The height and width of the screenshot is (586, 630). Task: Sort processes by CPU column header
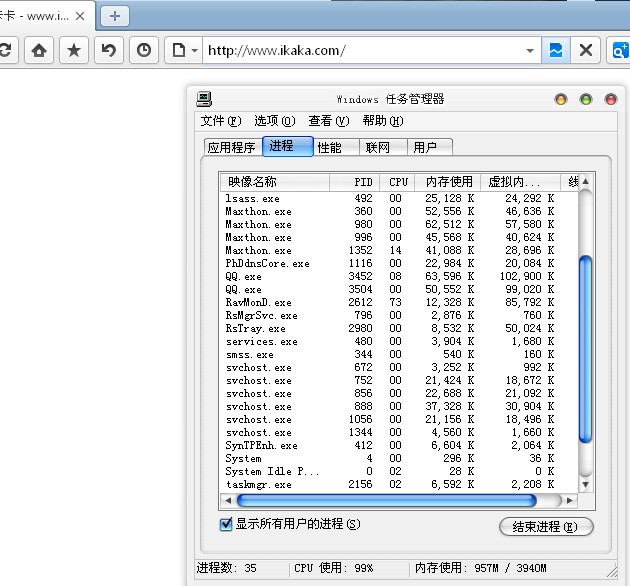click(x=397, y=182)
